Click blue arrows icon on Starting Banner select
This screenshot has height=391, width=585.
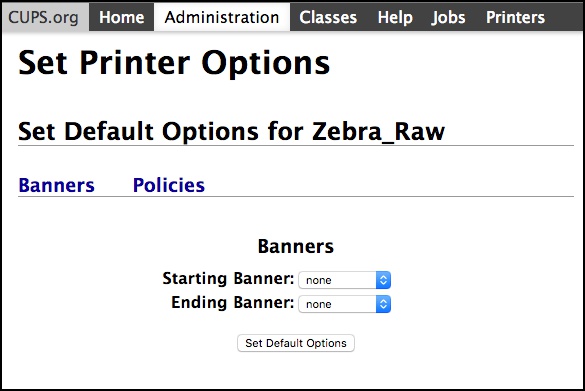pyautogui.click(x=383, y=280)
